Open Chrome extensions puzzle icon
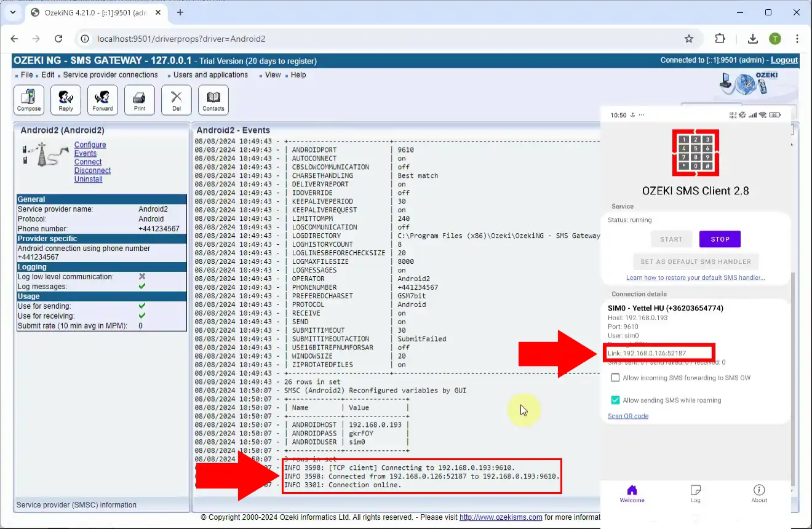 (720, 39)
